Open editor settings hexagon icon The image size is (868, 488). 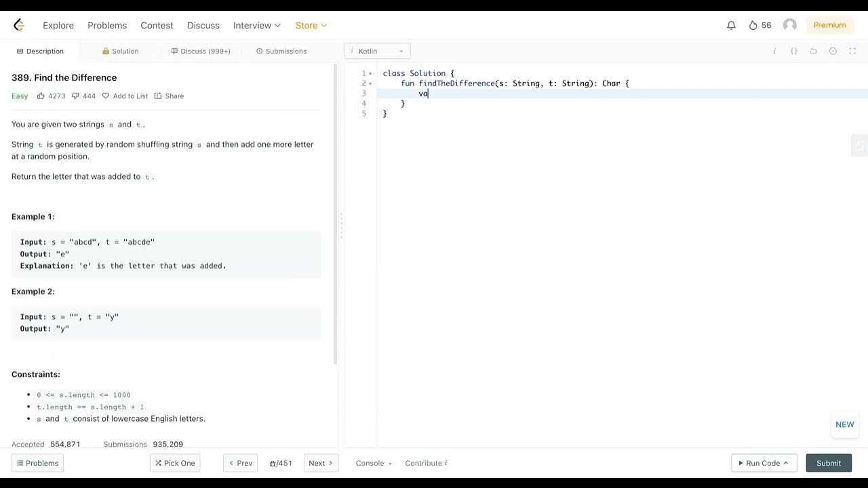[833, 51]
